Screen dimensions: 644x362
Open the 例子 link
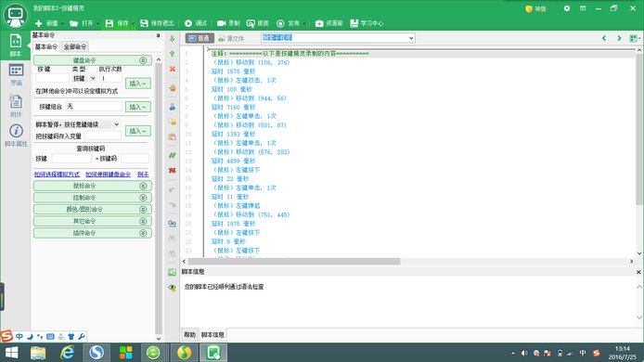point(143,175)
